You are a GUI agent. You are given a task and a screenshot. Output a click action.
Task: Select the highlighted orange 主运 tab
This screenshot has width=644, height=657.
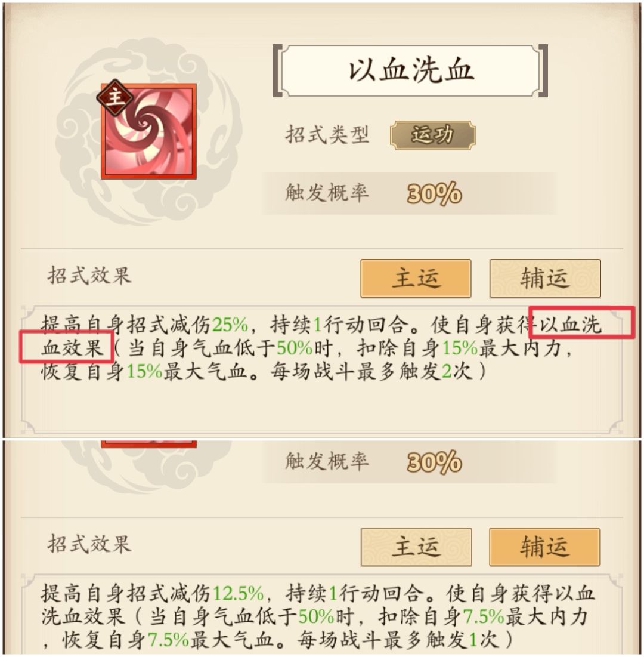[416, 279]
